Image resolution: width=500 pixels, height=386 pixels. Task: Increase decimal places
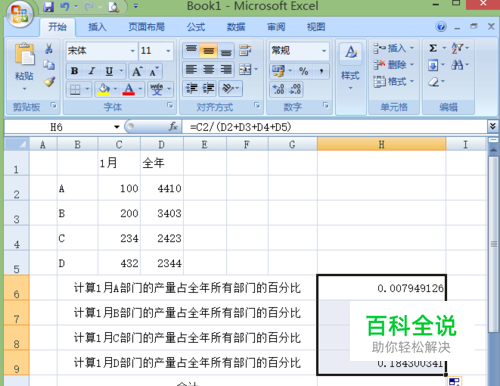278,89
